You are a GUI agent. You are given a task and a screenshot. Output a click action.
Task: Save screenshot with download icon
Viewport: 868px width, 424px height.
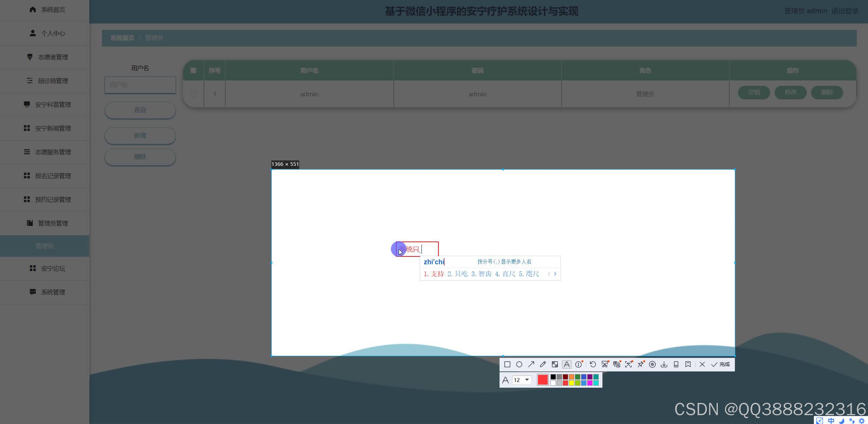click(x=664, y=364)
